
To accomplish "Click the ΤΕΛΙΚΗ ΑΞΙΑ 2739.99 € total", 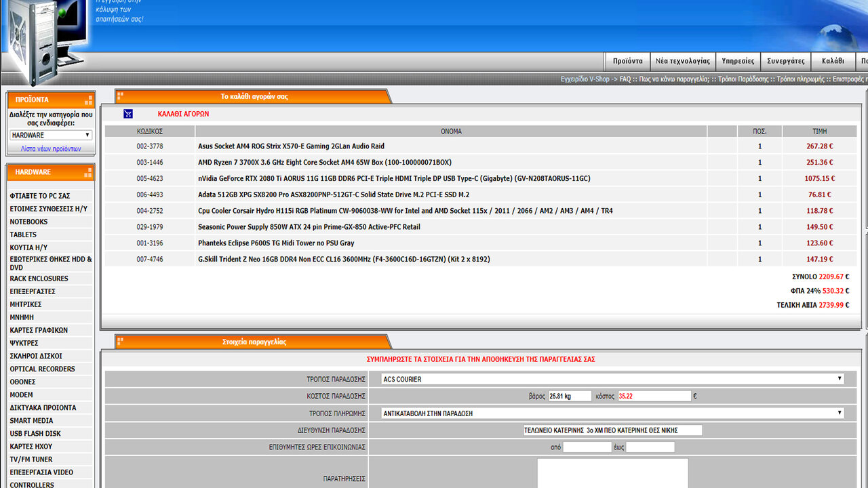I will [x=812, y=305].
